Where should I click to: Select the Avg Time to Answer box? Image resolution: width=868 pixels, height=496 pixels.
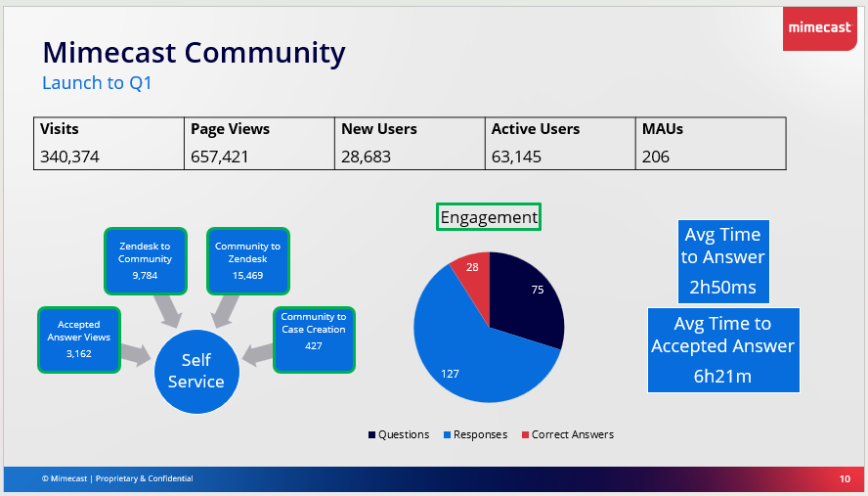click(723, 261)
